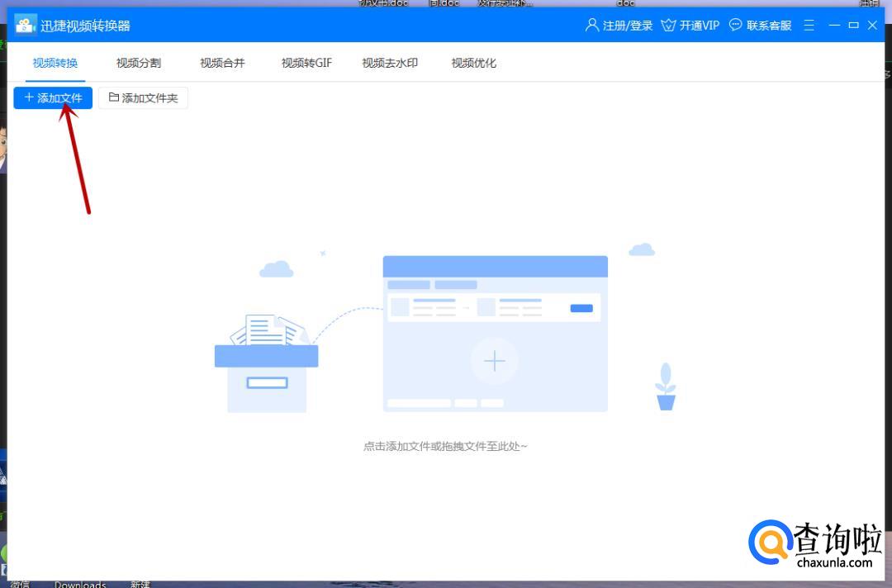The image size is (892, 588).
Task: Click the 微信 shortcut on the desktop
Action: click(x=18, y=584)
